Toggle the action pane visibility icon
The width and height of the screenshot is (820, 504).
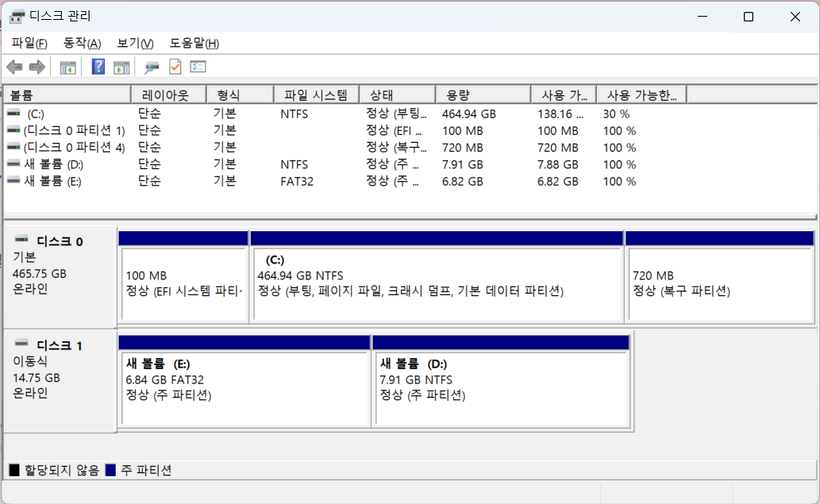(x=121, y=67)
